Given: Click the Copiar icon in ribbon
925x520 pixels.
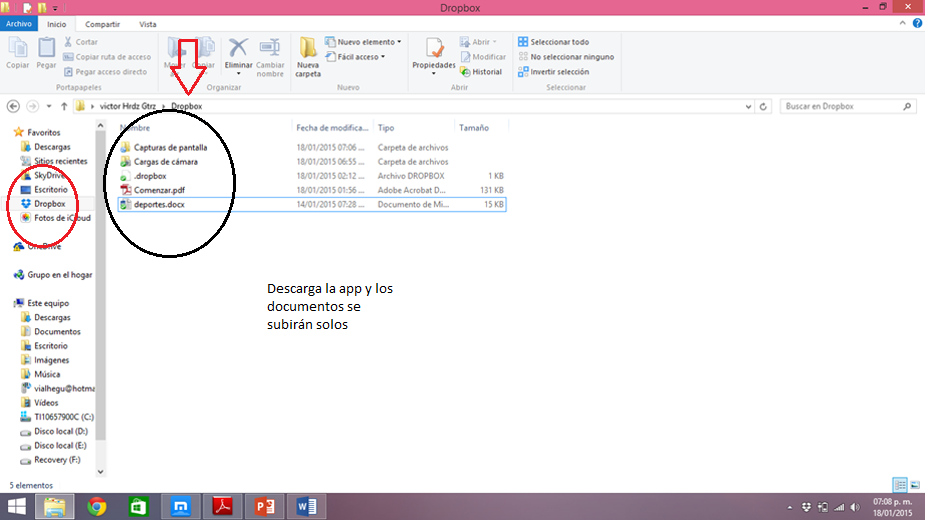Looking at the screenshot, I should point(17,52).
